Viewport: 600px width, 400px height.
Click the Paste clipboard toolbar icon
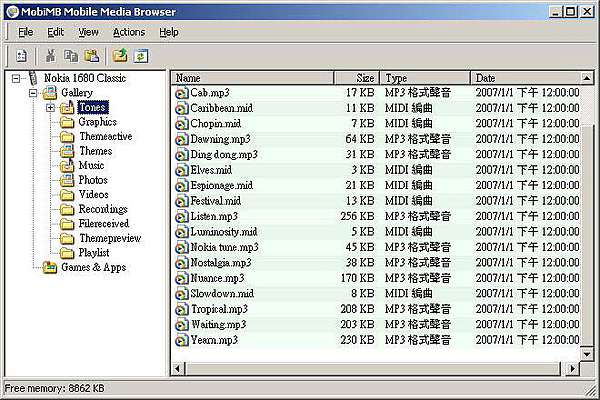coord(92,56)
